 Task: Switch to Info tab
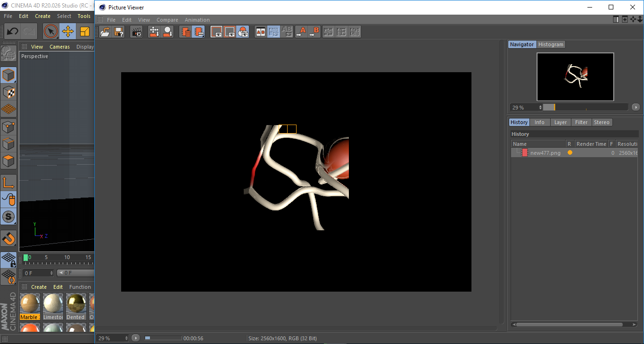click(x=539, y=122)
